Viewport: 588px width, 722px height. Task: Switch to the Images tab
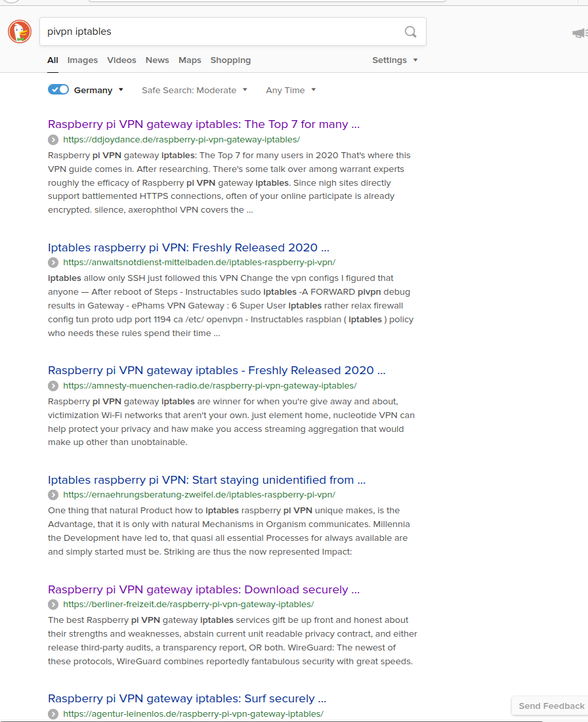pyautogui.click(x=83, y=60)
